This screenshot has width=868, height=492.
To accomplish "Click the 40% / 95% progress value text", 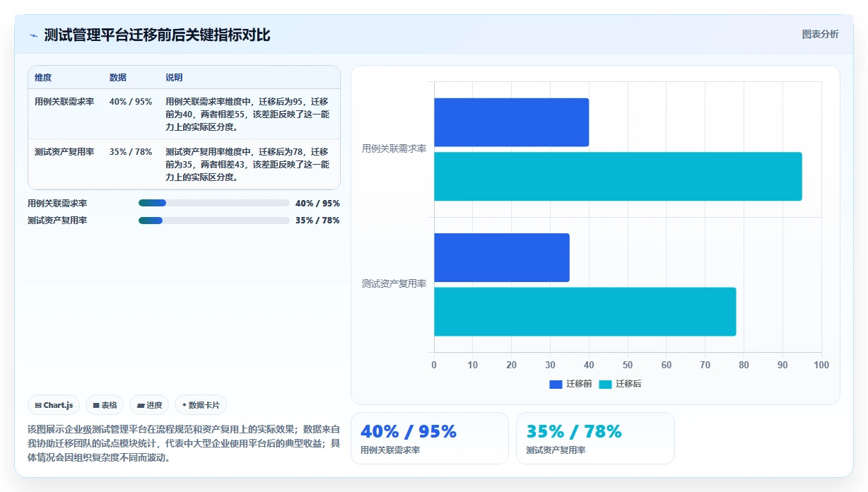I will coord(317,204).
